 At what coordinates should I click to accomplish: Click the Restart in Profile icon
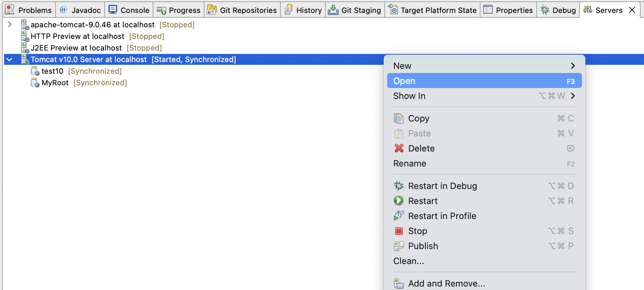[399, 216]
